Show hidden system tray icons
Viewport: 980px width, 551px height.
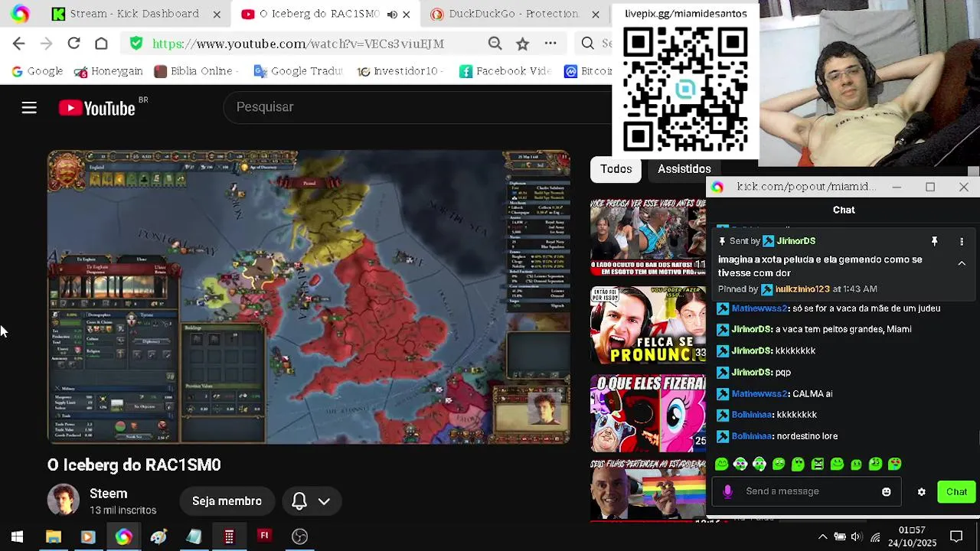coord(822,536)
